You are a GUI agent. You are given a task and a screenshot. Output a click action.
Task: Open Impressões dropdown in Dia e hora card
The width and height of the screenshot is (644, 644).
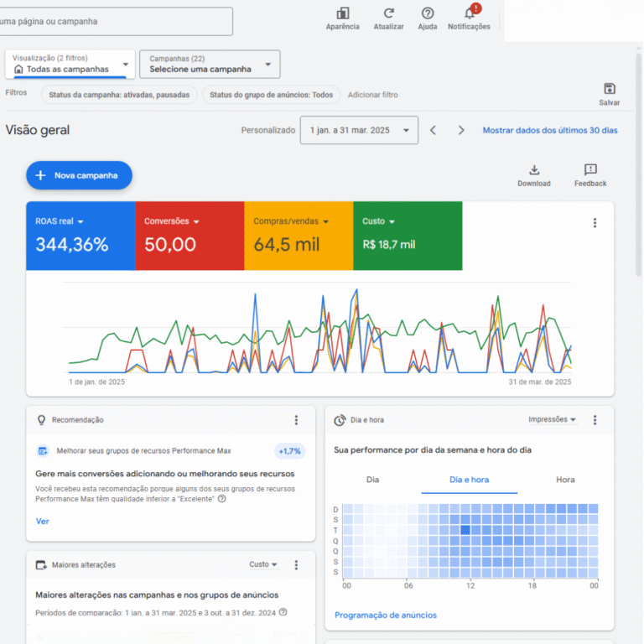(552, 419)
